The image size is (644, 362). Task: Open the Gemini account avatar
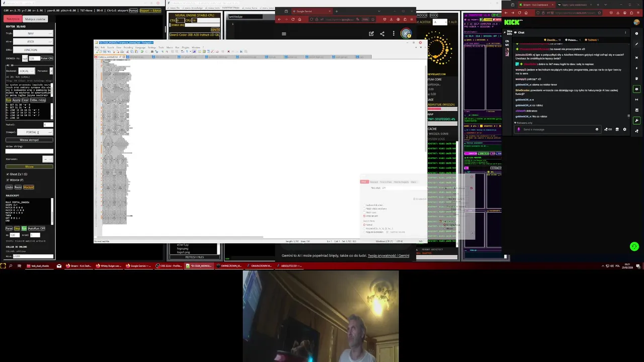tap(406, 34)
